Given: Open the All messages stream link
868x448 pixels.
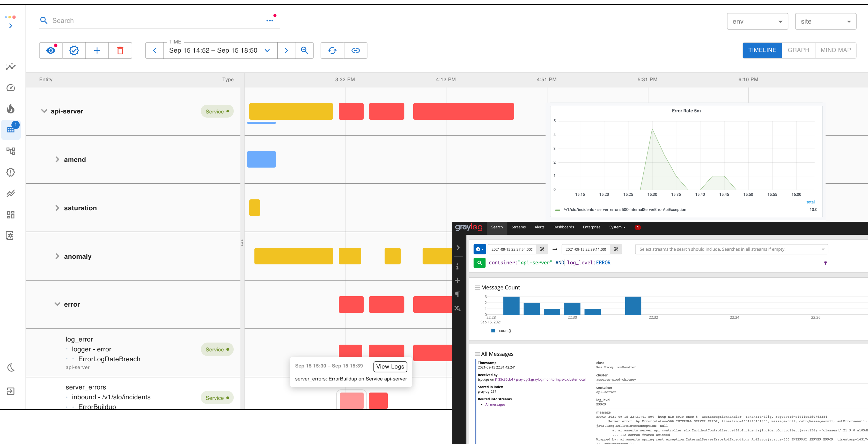Looking at the screenshot, I should 495,404.
